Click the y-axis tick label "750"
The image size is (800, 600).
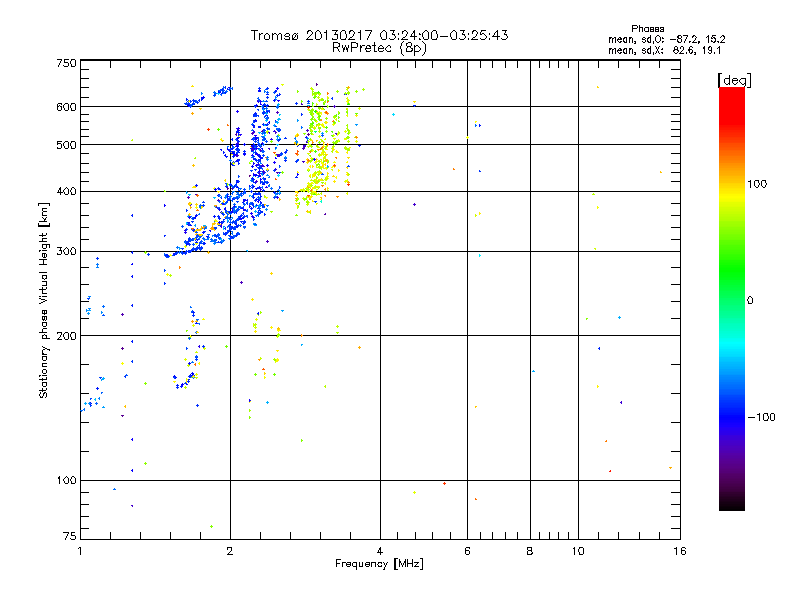point(66,63)
